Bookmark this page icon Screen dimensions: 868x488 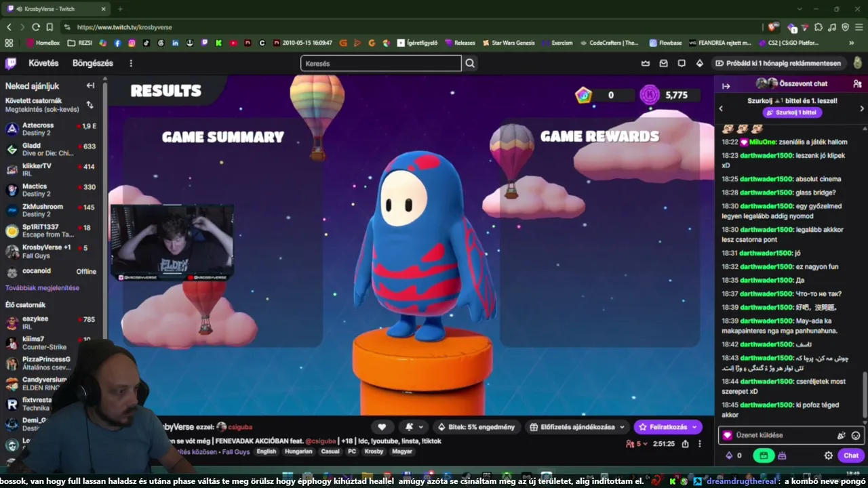(x=50, y=27)
